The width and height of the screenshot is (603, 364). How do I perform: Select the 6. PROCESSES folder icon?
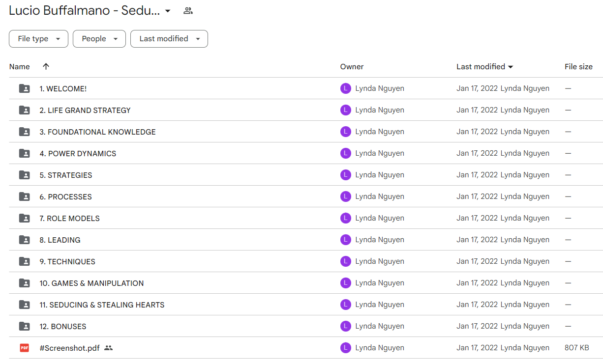coord(24,196)
